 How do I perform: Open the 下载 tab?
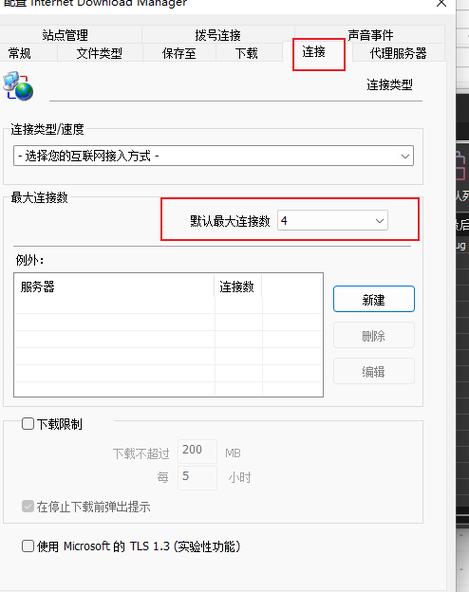(x=247, y=53)
